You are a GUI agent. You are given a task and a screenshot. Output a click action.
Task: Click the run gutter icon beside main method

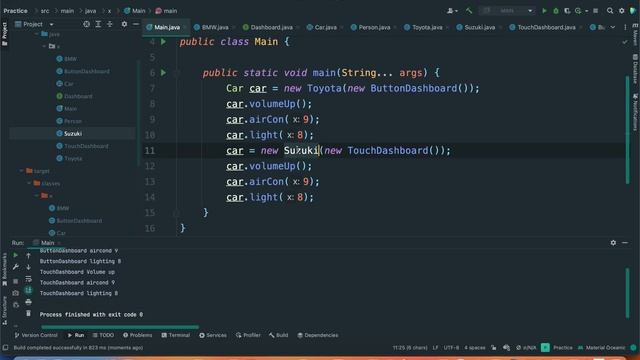point(163,73)
